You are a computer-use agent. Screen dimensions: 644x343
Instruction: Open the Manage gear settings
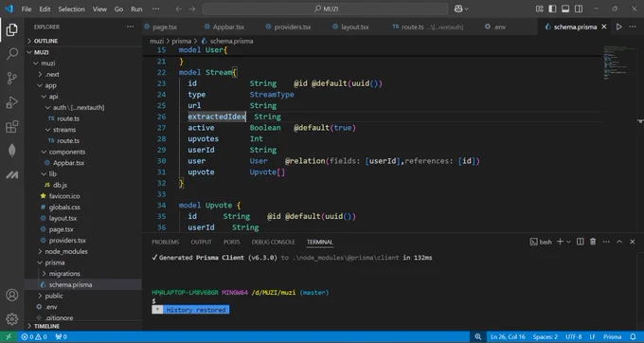12,318
